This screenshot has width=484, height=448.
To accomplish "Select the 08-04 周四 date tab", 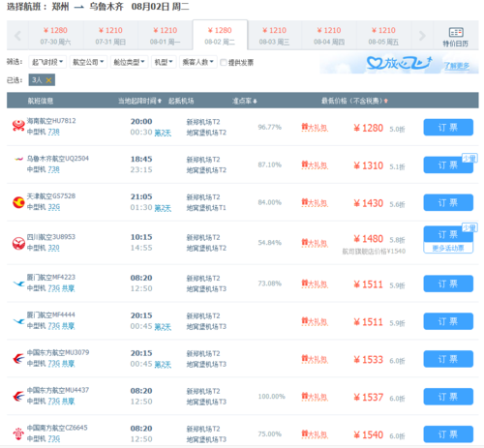I will coord(329,36).
